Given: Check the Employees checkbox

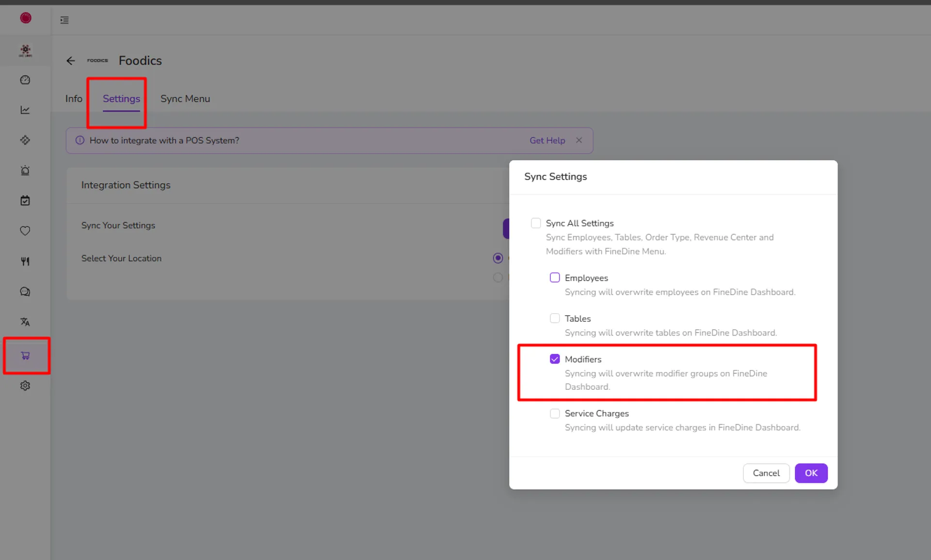Looking at the screenshot, I should click(x=555, y=278).
